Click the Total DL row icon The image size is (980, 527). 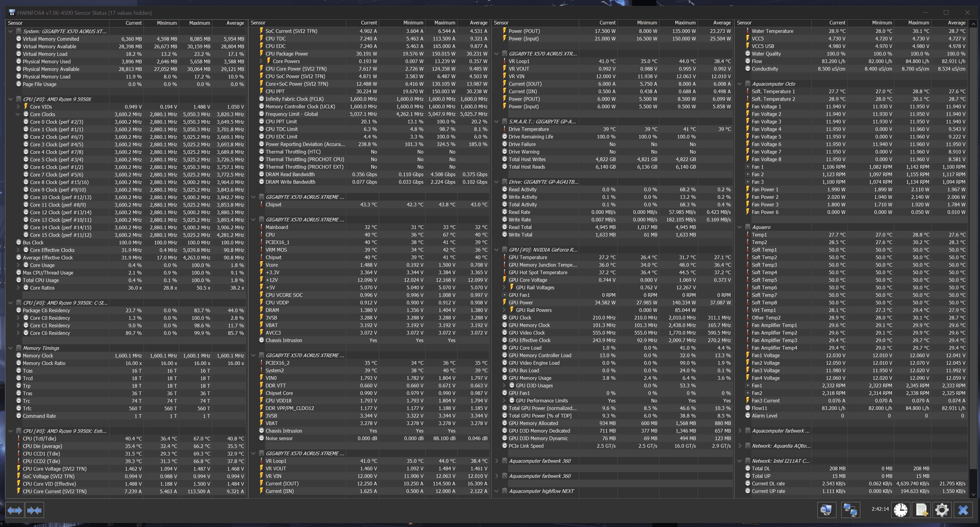coord(747,468)
